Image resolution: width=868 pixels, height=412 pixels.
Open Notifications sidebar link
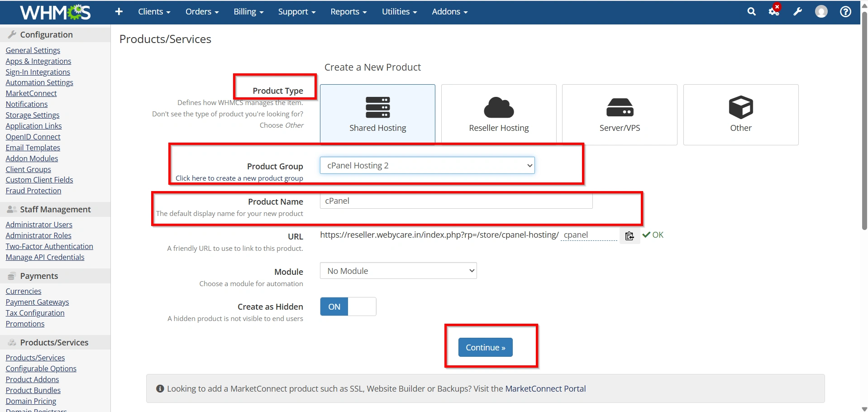(26, 104)
